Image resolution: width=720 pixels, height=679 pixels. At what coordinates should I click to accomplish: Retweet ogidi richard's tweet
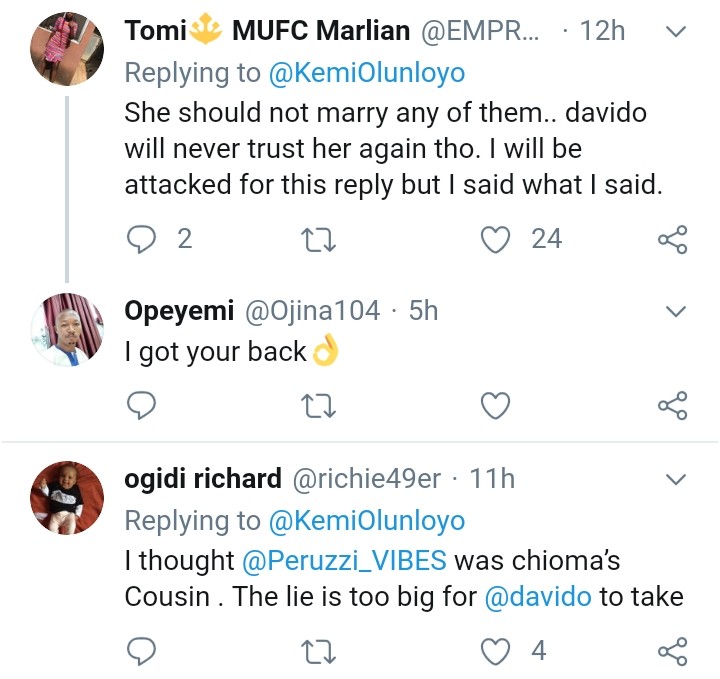pos(318,652)
